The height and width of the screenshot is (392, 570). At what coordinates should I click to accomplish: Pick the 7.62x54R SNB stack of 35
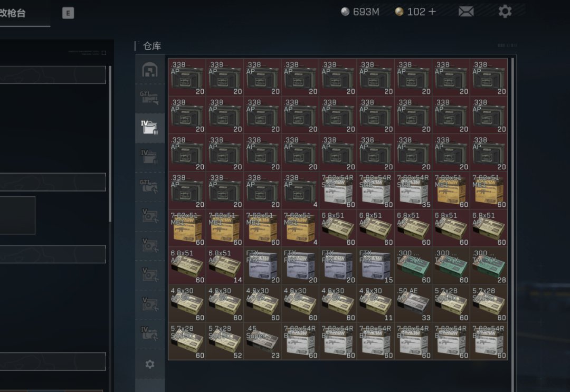[413, 190]
